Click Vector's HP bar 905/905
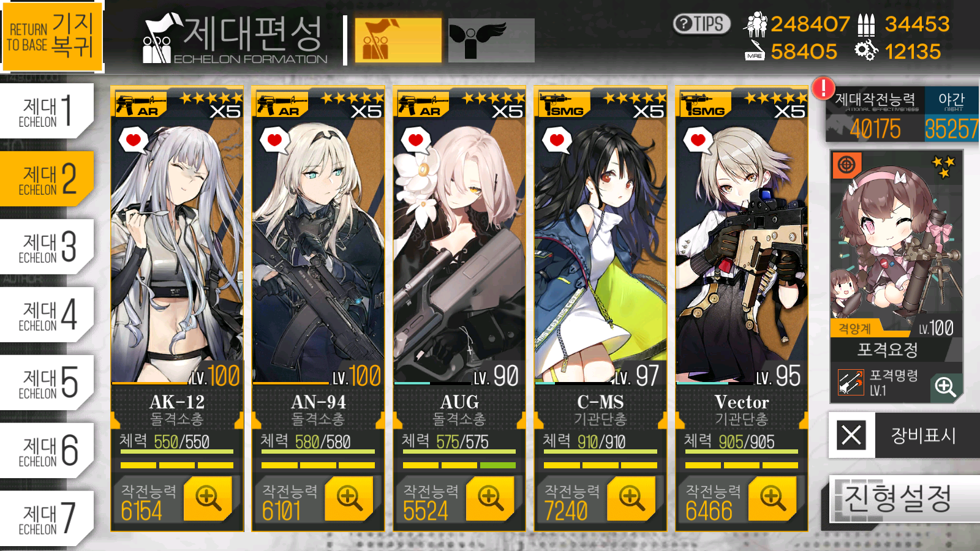The width and height of the screenshot is (980, 551). pos(742,451)
